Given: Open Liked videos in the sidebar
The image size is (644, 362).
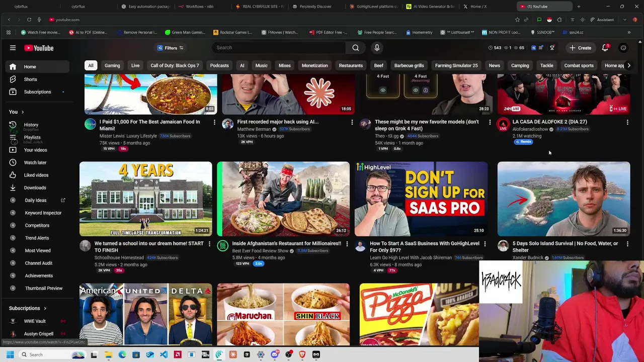Looking at the screenshot, I should click(x=36, y=175).
